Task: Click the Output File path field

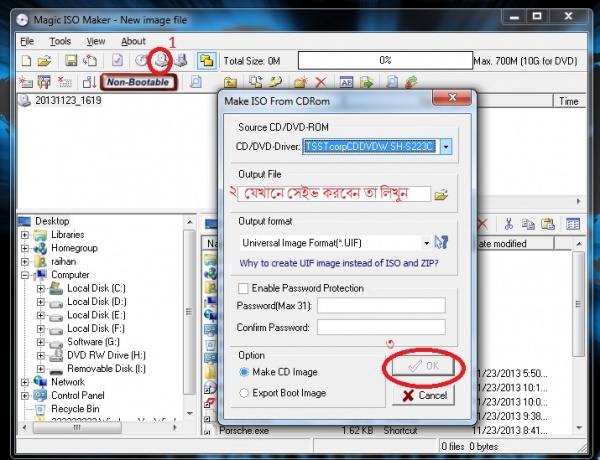Action: (334, 194)
